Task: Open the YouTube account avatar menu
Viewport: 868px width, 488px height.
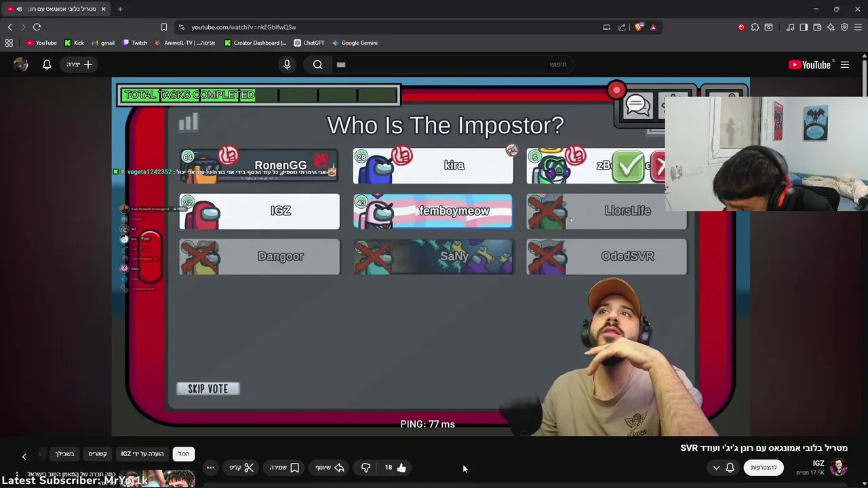Action: click(21, 64)
